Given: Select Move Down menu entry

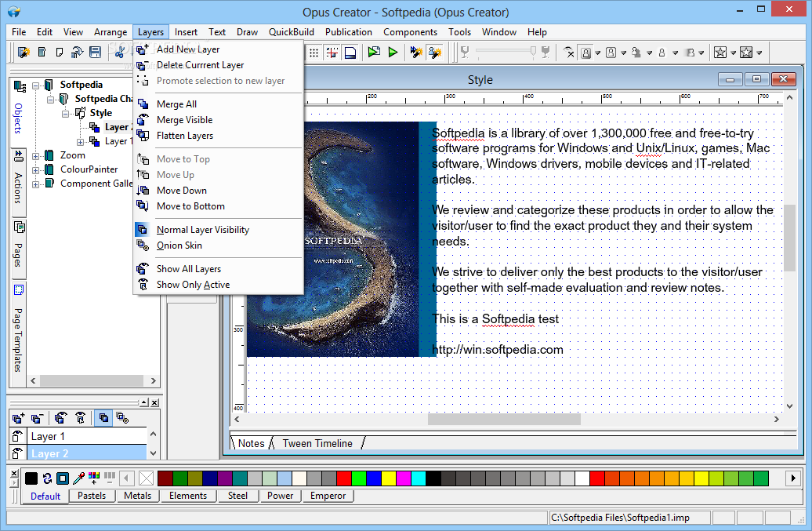Looking at the screenshot, I should click(x=218, y=191).
